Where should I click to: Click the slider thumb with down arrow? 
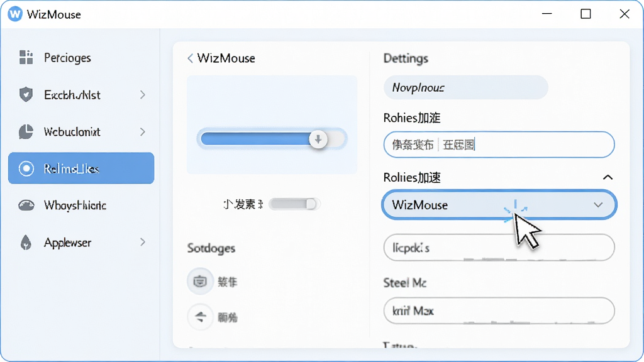click(318, 139)
